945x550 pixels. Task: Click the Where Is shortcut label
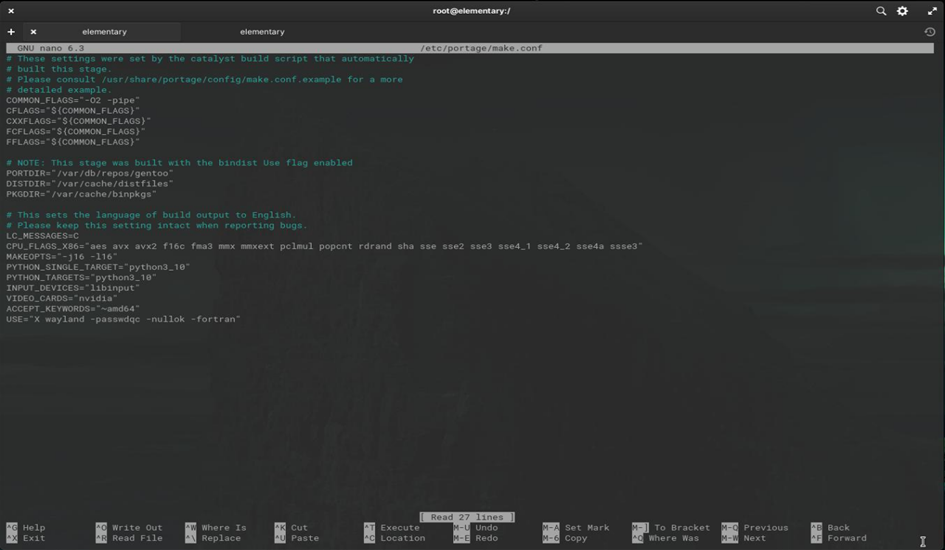point(223,528)
